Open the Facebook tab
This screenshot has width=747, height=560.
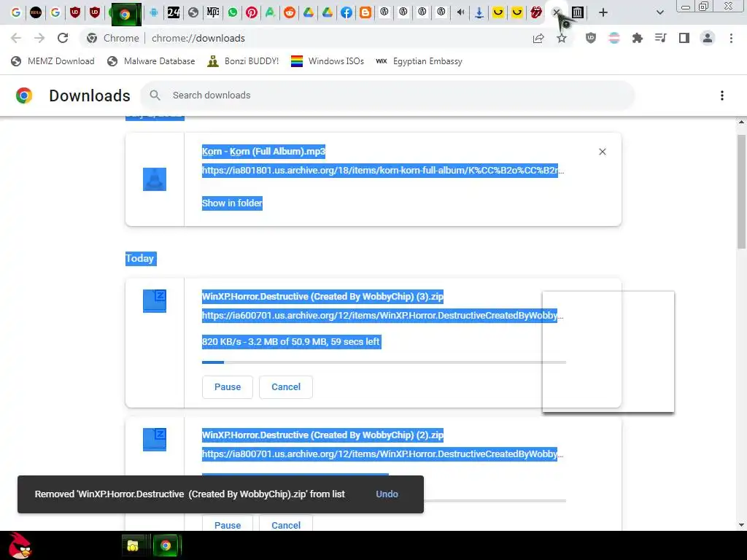tap(347, 12)
